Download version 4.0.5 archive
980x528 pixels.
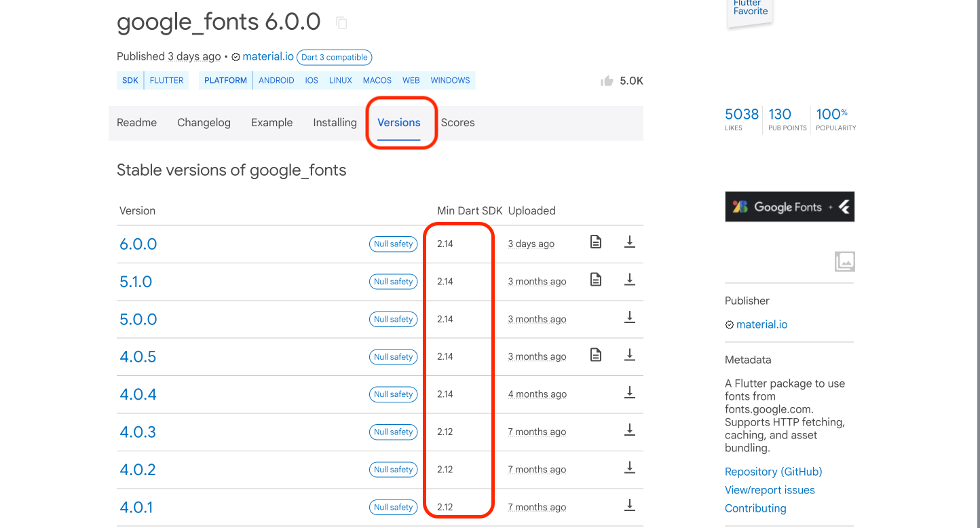pyautogui.click(x=630, y=354)
